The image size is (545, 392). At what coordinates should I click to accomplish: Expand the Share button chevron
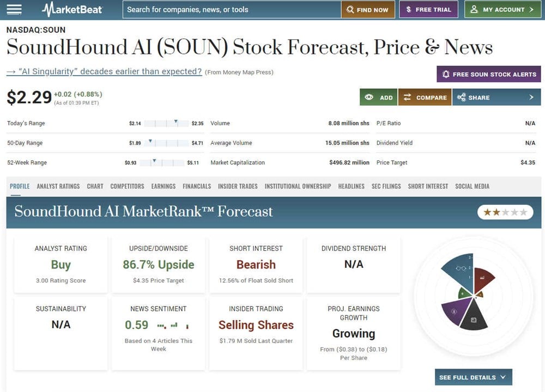click(531, 97)
